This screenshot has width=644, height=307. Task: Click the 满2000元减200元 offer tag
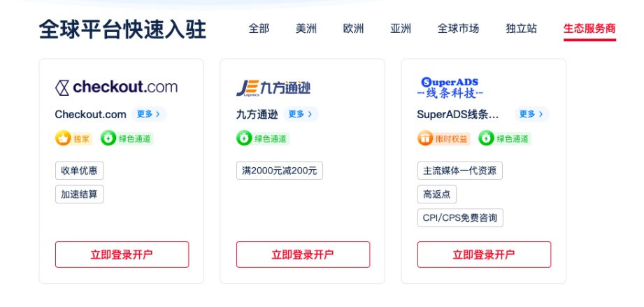[x=279, y=171]
